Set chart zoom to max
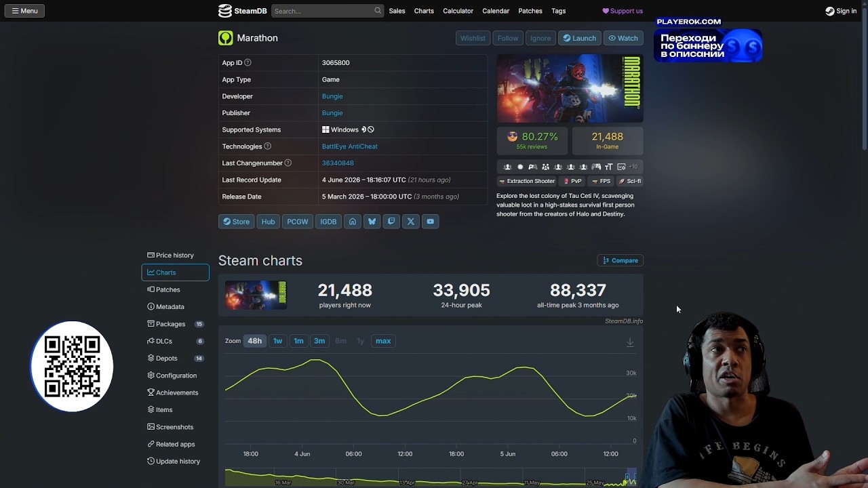The width and height of the screenshot is (868, 488). [x=383, y=341]
